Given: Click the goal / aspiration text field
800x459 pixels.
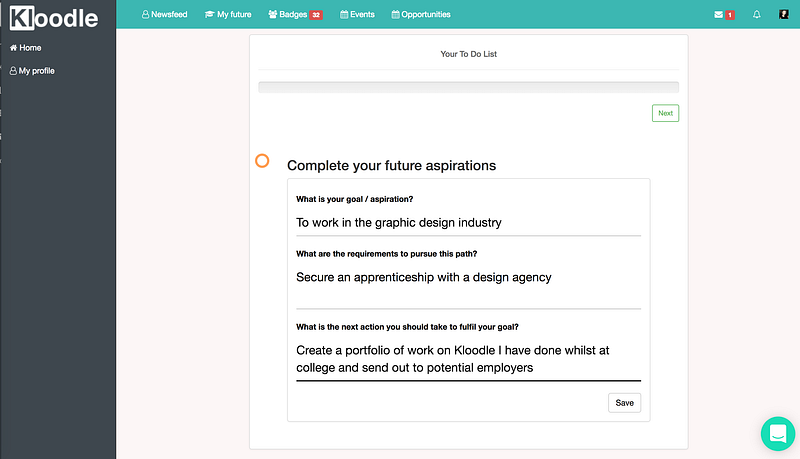Looking at the screenshot, I should click(468, 223).
